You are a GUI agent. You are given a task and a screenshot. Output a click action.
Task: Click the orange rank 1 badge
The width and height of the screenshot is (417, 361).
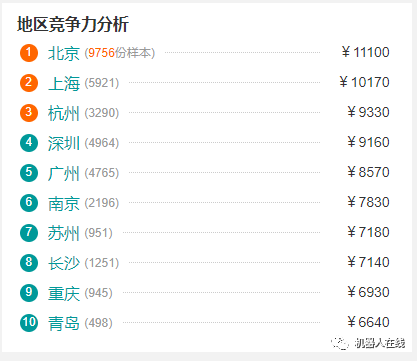[29, 53]
